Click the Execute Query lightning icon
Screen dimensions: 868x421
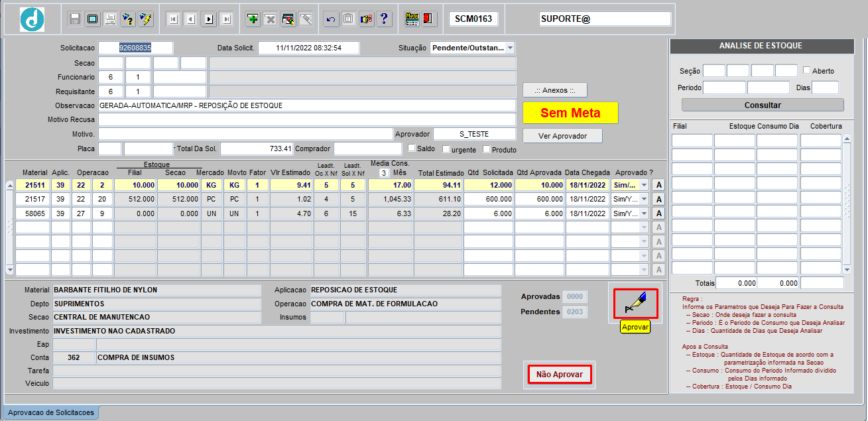pyautogui.click(x=146, y=19)
